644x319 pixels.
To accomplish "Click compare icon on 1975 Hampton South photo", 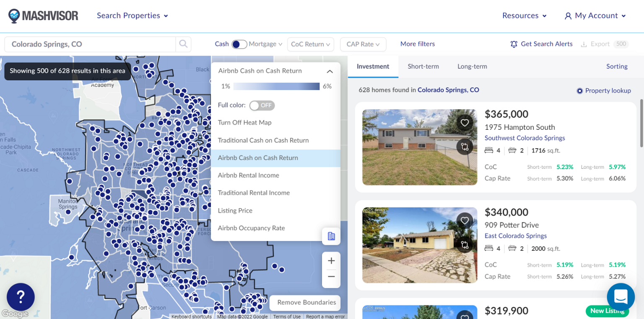I will click(x=465, y=147).
